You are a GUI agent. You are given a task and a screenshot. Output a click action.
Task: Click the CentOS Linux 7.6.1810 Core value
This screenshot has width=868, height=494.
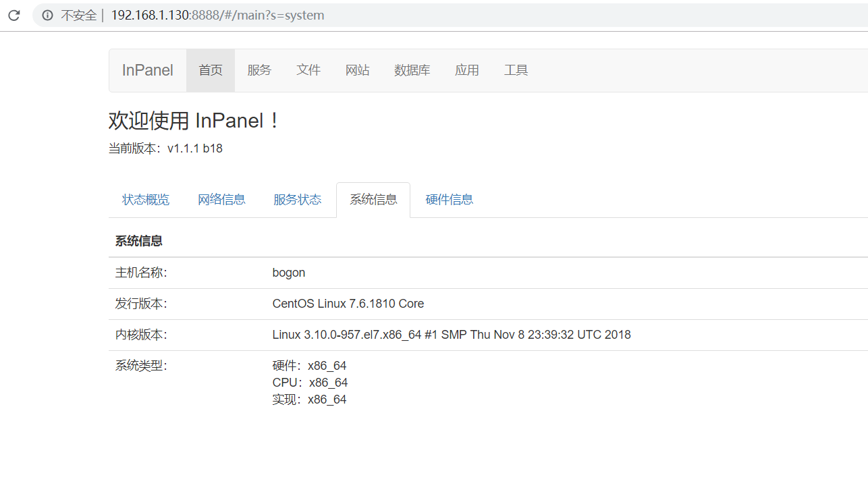pos(348,304)
